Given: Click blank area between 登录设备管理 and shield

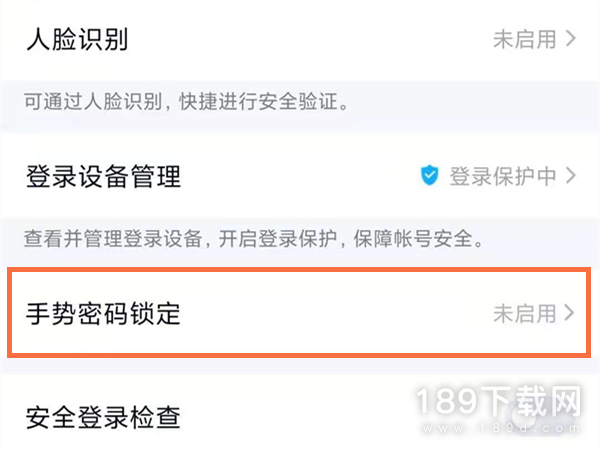Looking at the screenshot, I should (300, 176).
